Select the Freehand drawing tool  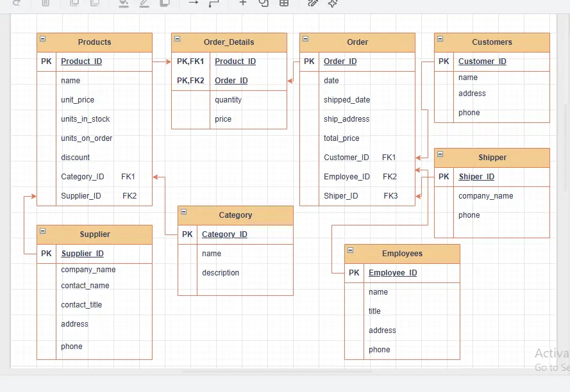tap(313, 3)
